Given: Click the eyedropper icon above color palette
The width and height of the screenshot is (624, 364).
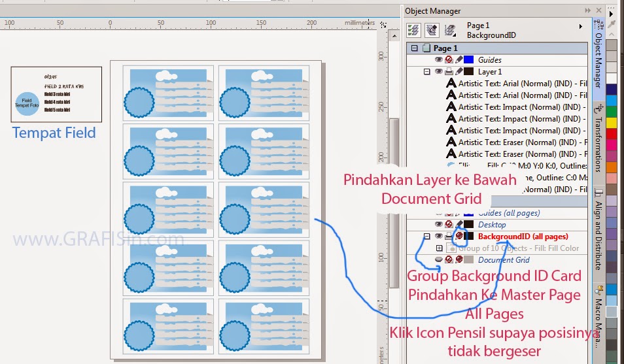Looking at the screenshot, I should (x=612, y=24).
